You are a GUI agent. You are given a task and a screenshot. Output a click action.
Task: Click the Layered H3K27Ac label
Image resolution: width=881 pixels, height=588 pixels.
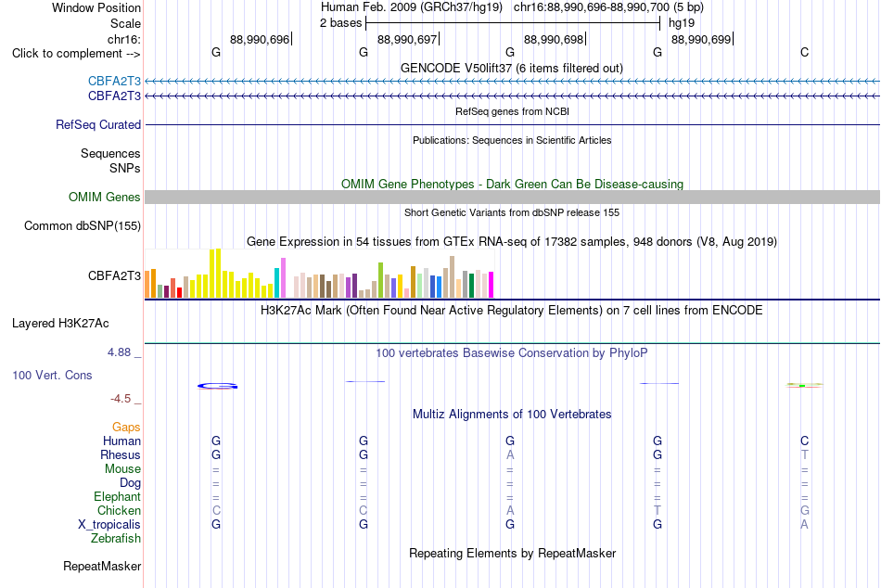60,324
